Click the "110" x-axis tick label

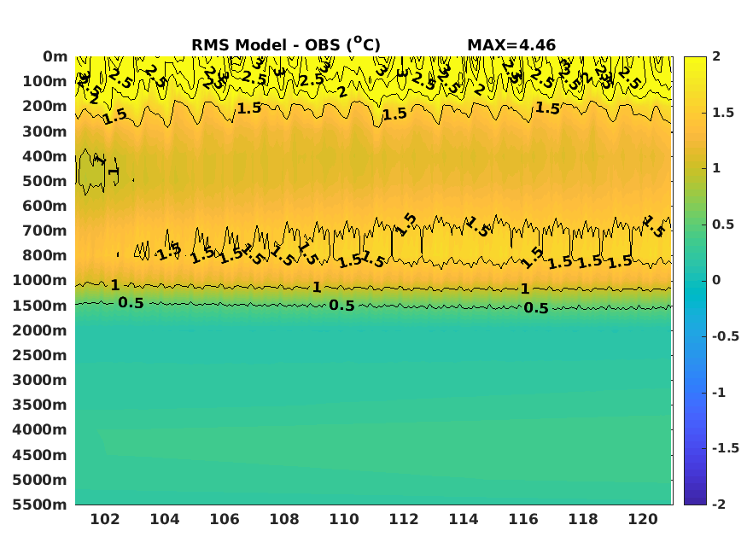click(344, 519)
